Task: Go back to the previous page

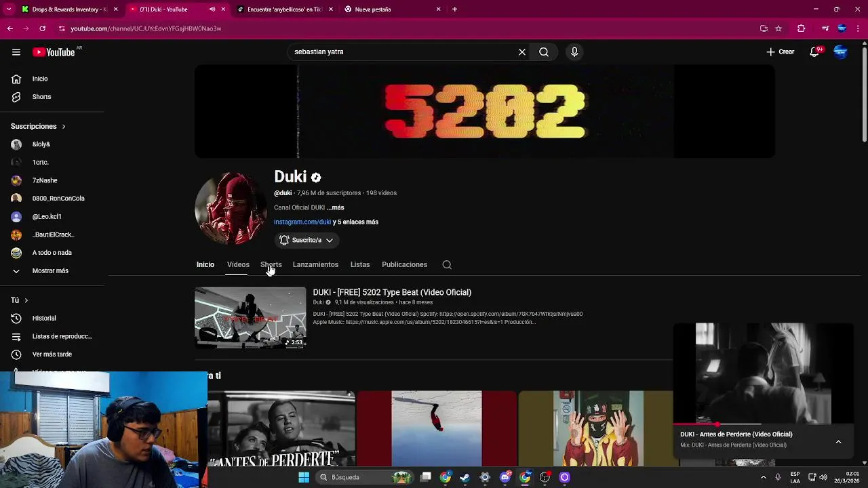Action: point(10,28)
